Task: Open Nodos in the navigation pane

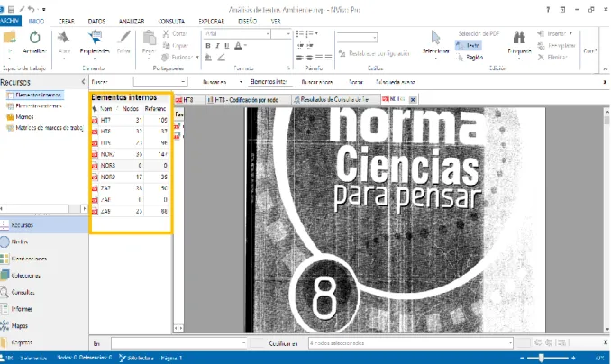Action: point(44,241)
